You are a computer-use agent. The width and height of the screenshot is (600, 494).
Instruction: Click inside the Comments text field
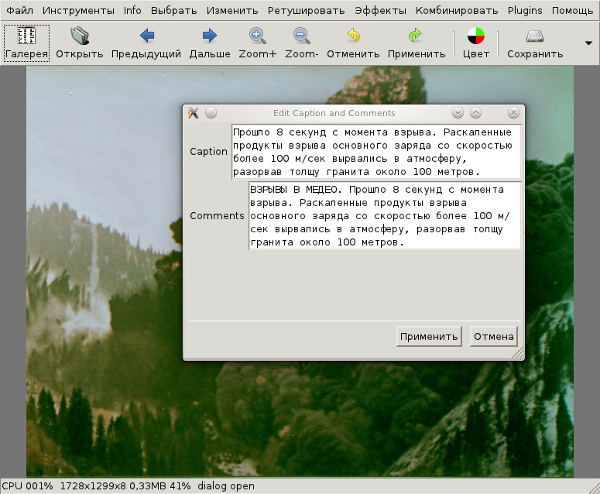384,215
